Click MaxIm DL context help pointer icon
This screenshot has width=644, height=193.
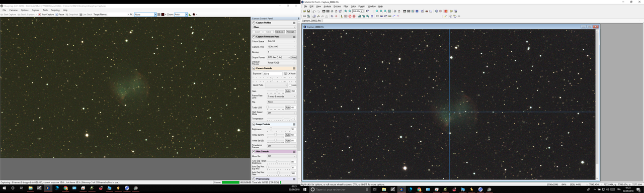(368, 11)
